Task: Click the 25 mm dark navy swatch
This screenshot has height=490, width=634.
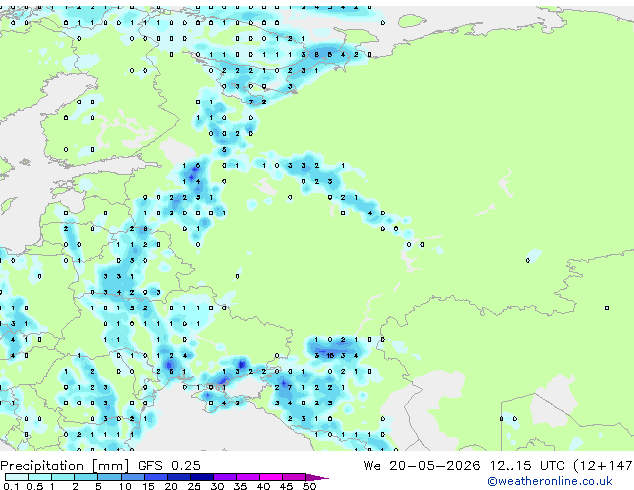Action: pyautogui.click(x=202, y=477)
